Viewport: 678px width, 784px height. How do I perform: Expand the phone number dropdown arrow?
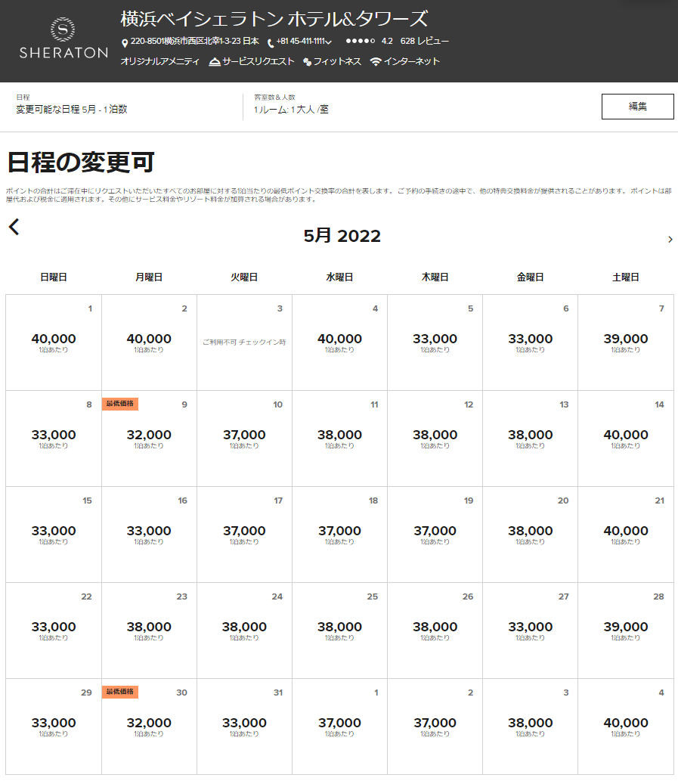click(329, 42)
